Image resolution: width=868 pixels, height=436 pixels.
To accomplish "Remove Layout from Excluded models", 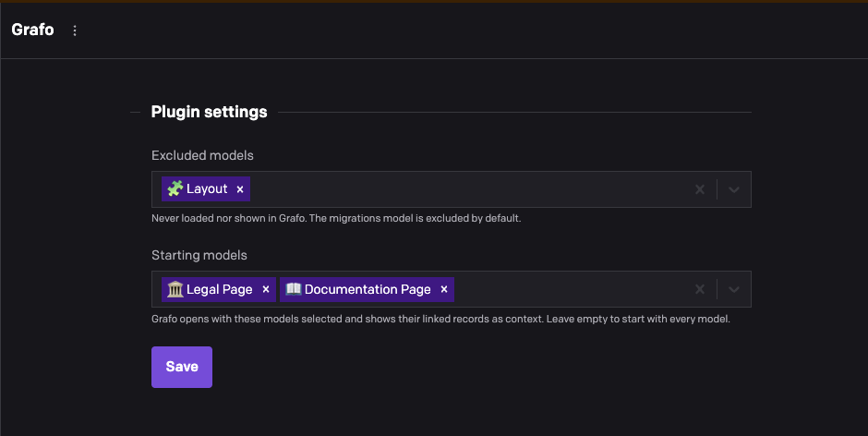I will [240, 189].
